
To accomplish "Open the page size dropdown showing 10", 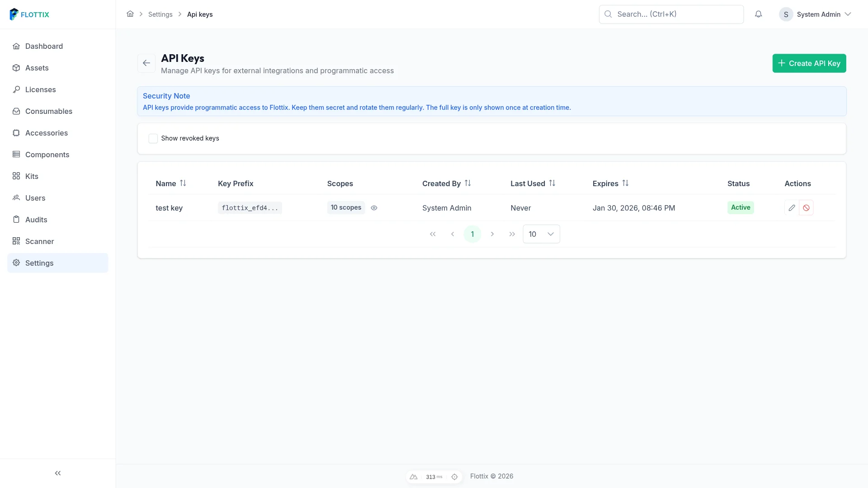I will (541, 234).
